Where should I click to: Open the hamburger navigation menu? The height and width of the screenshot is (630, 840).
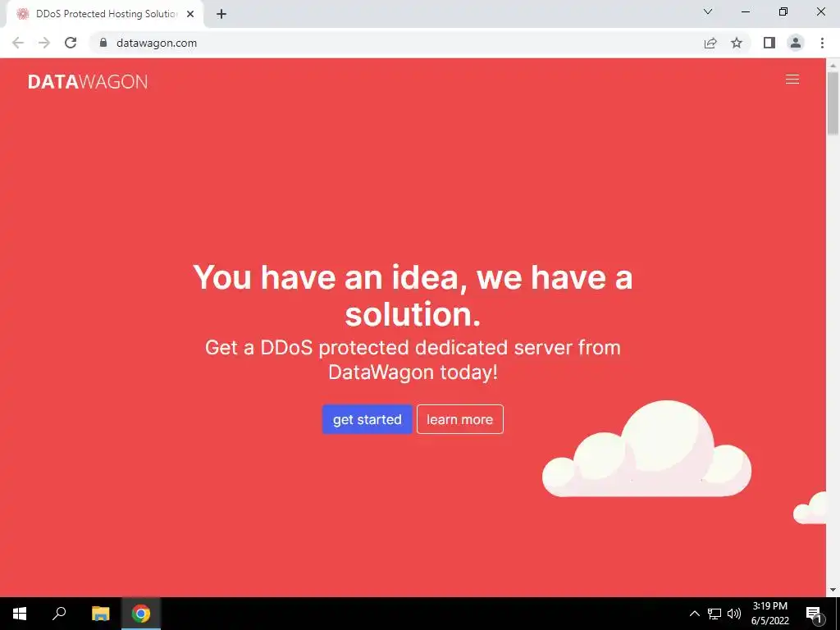[x=792, y=80]
